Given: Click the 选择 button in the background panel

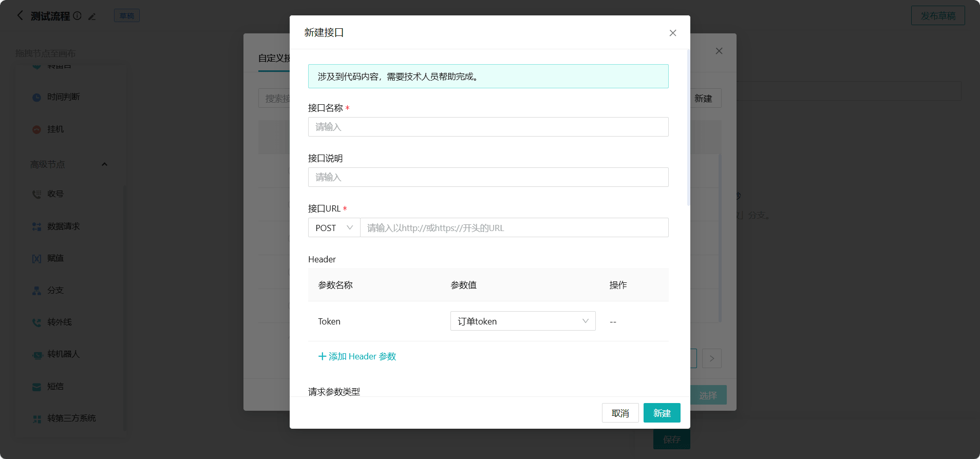Looking at the screenshot, I should coord(708,395).
